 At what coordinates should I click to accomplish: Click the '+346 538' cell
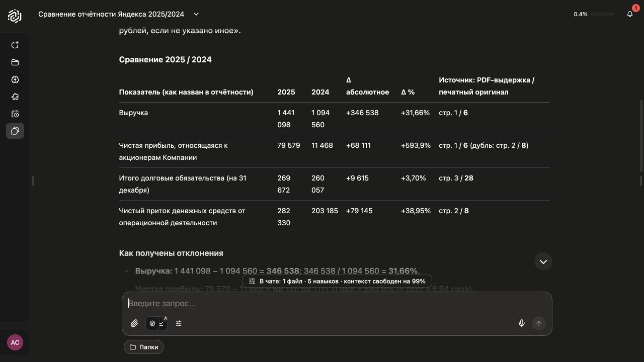coord(362,113)
